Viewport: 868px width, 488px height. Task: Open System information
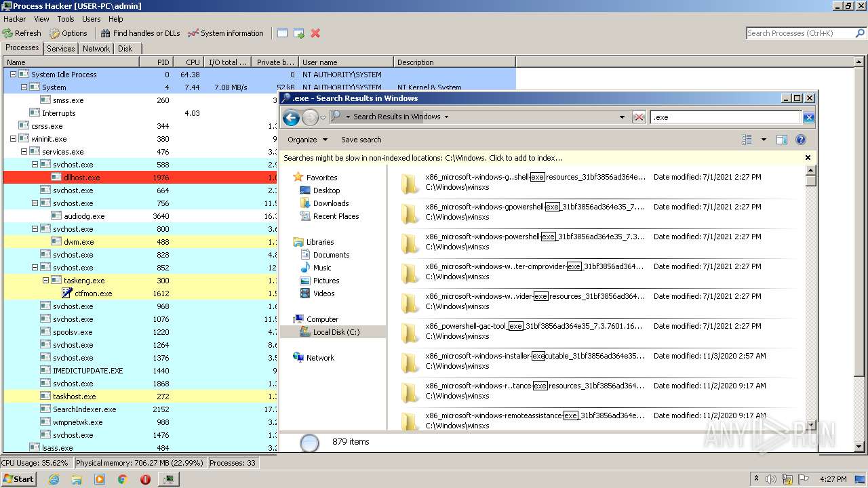click(x=226, y=33)
